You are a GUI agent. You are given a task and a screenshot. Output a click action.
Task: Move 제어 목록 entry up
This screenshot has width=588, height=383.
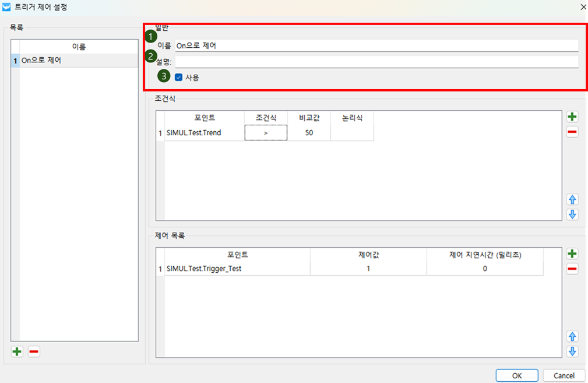(572, 336)
